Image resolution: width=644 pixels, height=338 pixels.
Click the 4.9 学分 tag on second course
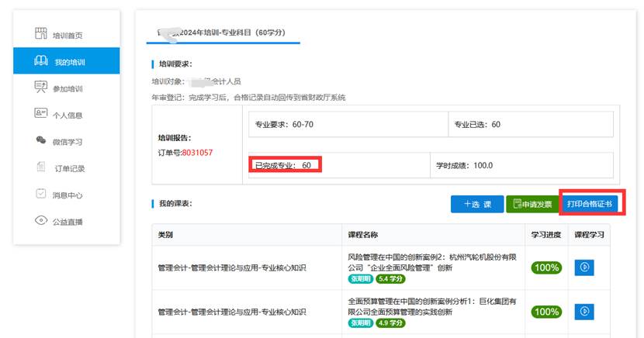click(x=389, y=322)
